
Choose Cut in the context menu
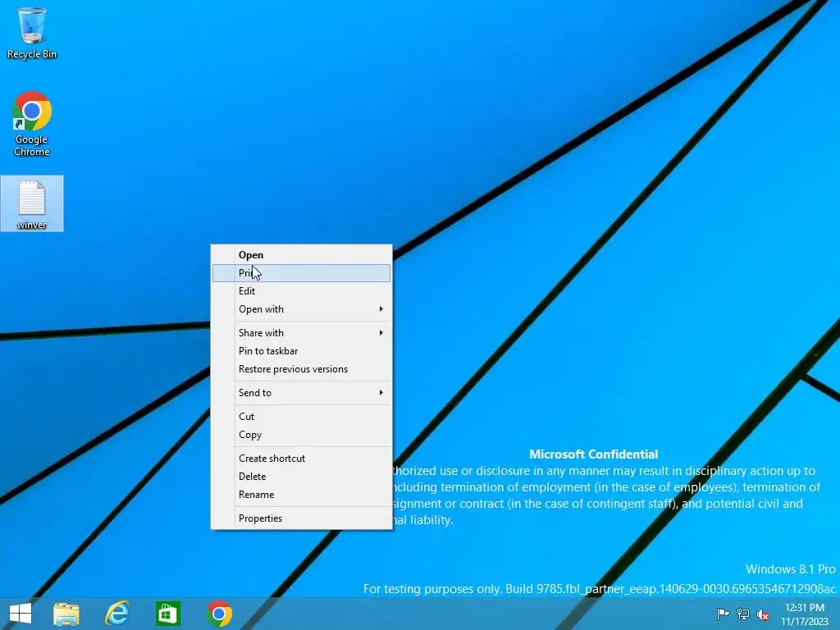(x=301, y=416)
